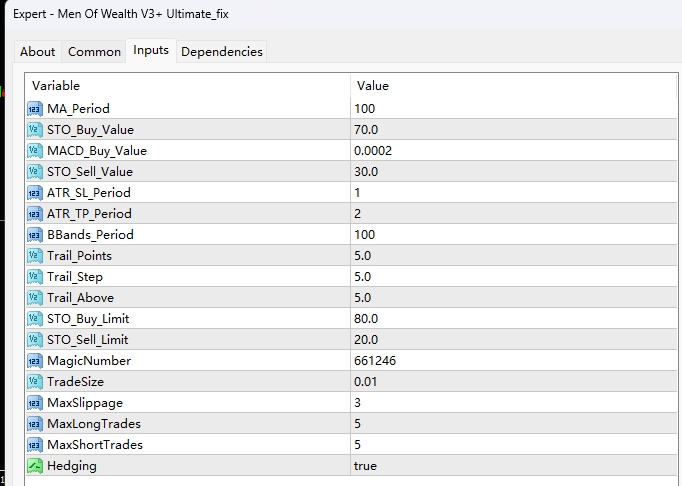682x486 pixels.
Task: Open the Common tab
Action: 94,51
